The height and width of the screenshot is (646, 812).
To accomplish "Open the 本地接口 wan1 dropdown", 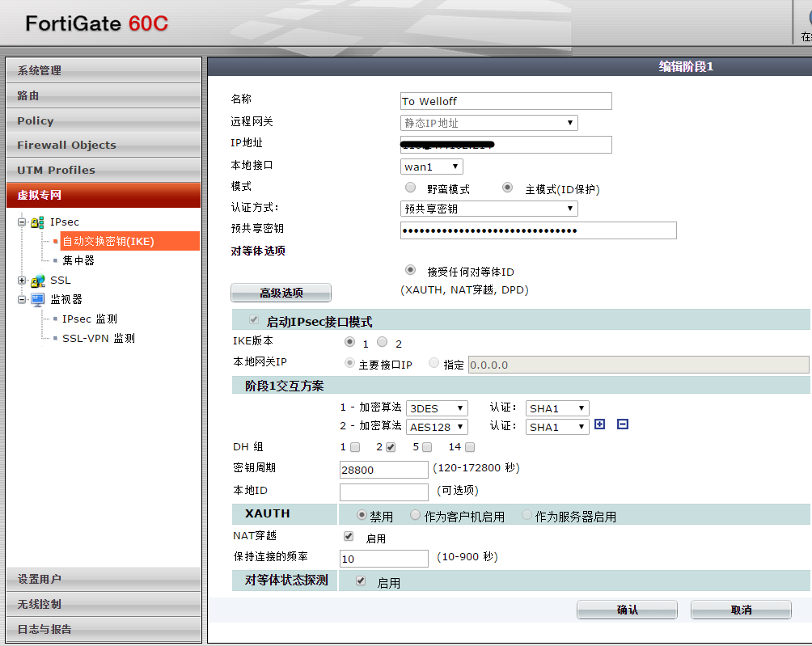I will click(x=431, y=167).
